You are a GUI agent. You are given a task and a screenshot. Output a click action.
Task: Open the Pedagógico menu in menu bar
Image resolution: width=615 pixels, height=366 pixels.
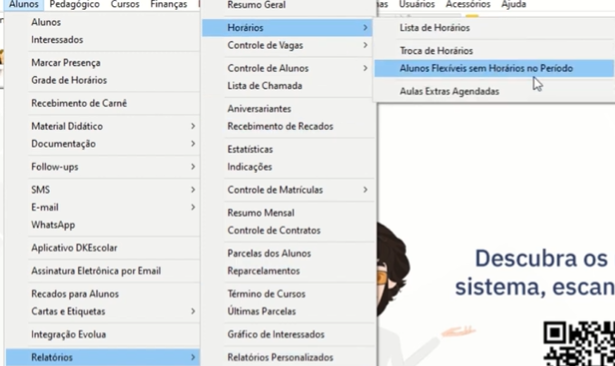coord(75,4)
